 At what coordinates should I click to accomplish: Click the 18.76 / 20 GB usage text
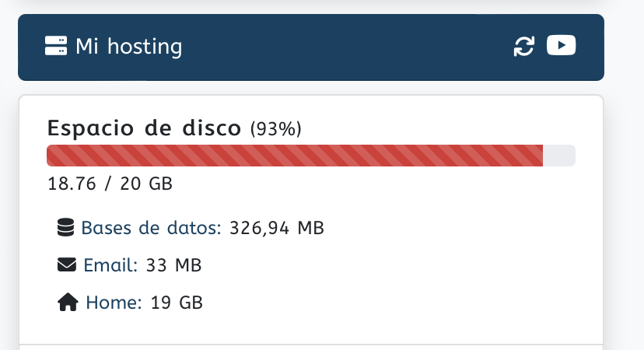tap(110, 184)
